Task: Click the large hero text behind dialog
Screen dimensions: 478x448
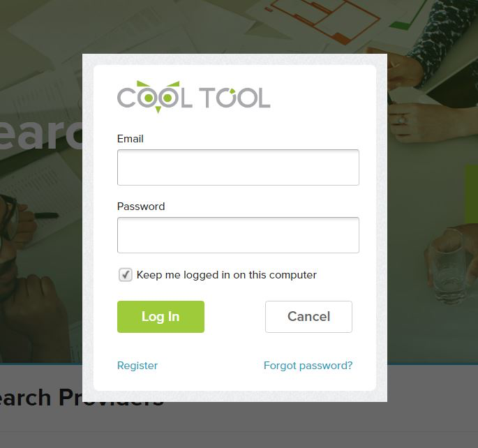Action: point(41,135)
